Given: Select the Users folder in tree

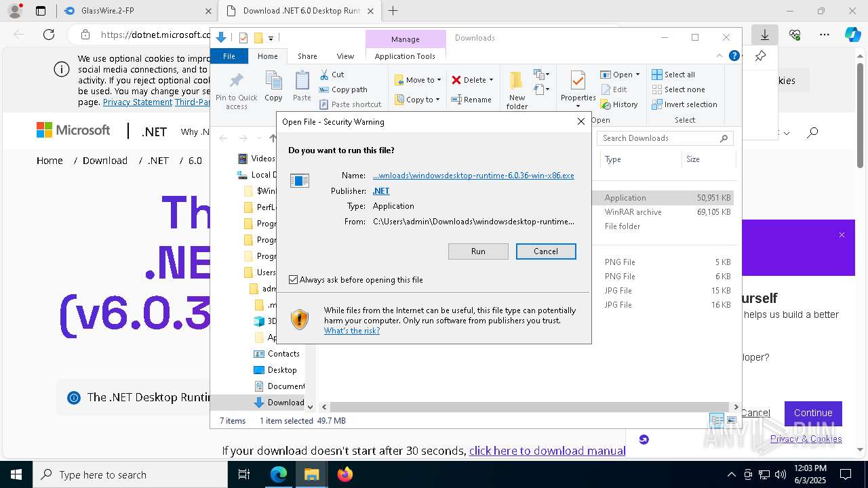Looking at the screenshot, I should click(259, 272).
